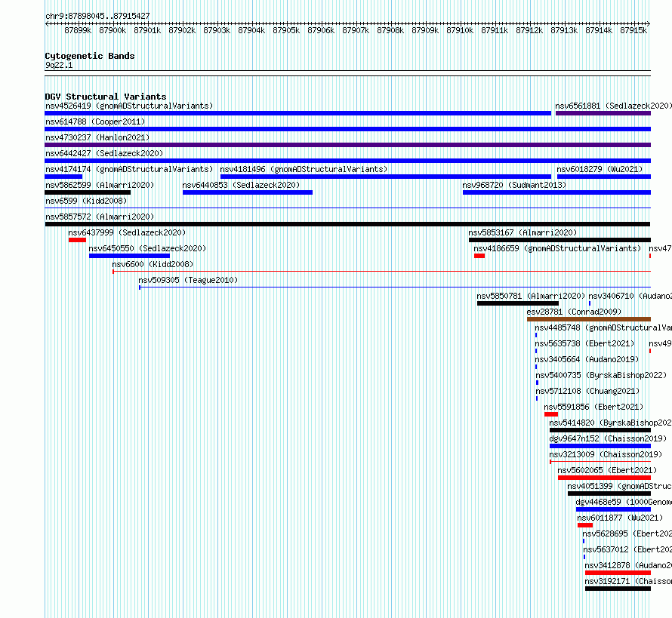This screenshot has width=672, height=618.
Task: Click nsv3192171 Chaisson label
Action: (x=628, y=581)
